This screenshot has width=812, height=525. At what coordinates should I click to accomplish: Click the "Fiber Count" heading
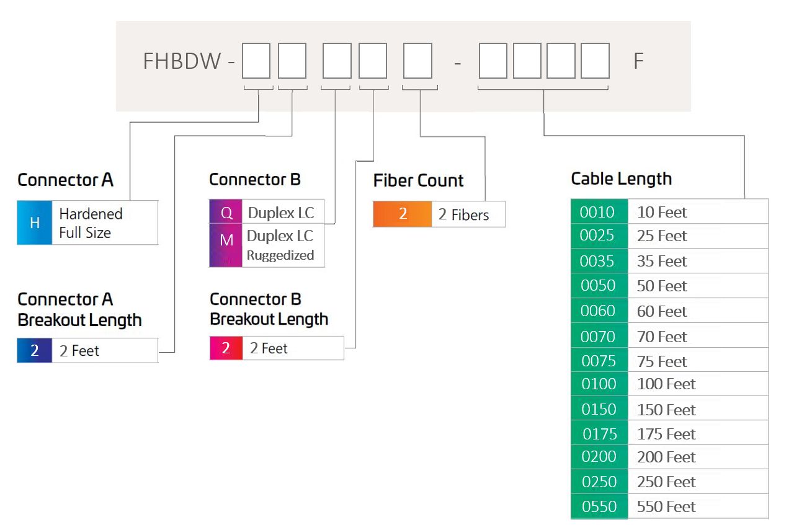pos(419,181)
